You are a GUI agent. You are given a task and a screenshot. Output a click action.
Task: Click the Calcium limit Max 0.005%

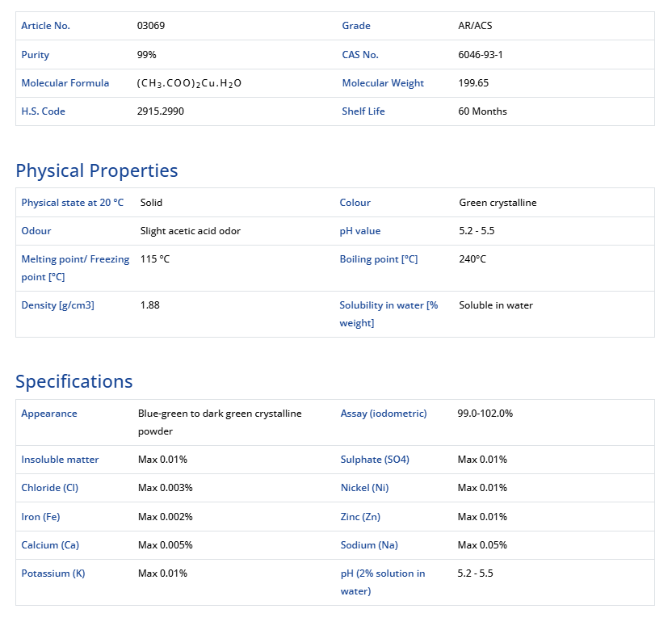[165, 545]
